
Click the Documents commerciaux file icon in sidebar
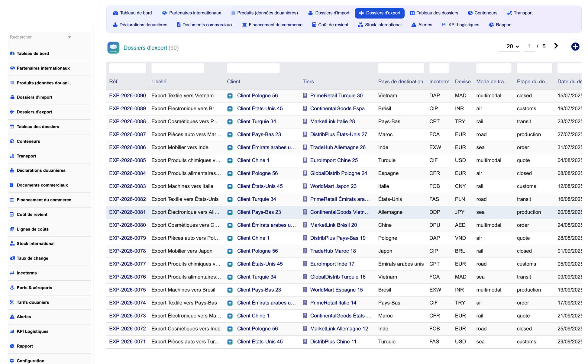pyautogui.click(x=12, y=185)
